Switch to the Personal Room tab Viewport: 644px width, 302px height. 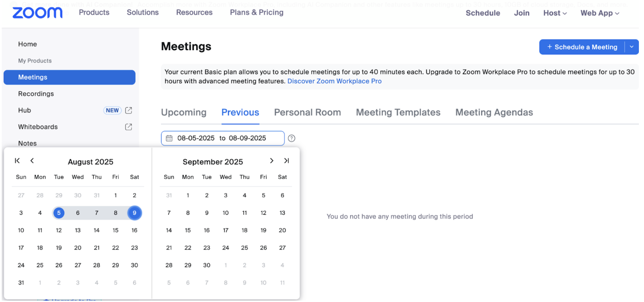coord(307,112)
